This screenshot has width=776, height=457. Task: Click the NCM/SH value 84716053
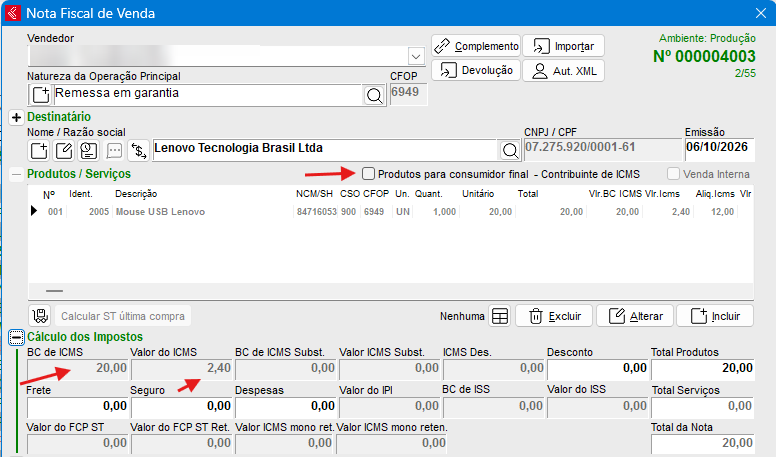tap(316, 211)
